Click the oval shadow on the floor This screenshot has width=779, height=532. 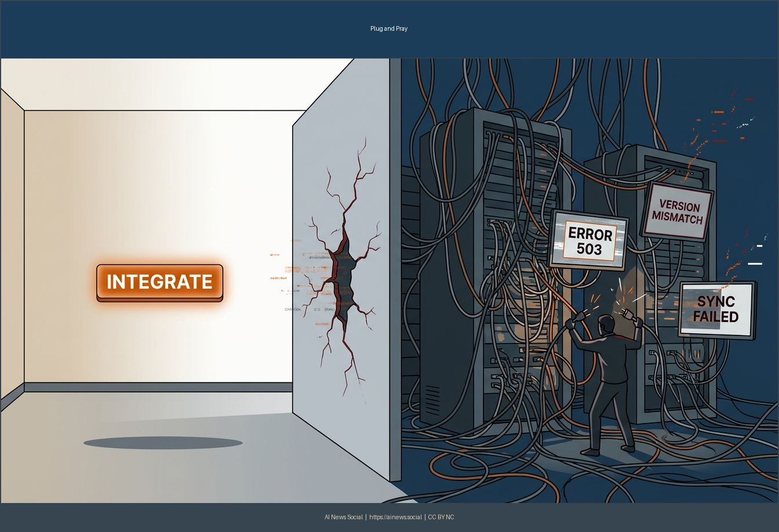(x=163, y=443)
